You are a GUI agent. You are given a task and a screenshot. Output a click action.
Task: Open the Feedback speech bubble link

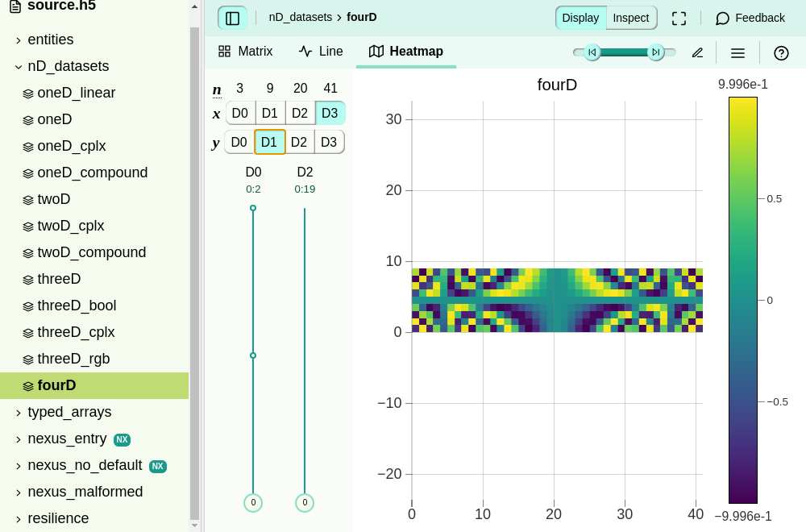pyautogui.click(x=750, y=18)
